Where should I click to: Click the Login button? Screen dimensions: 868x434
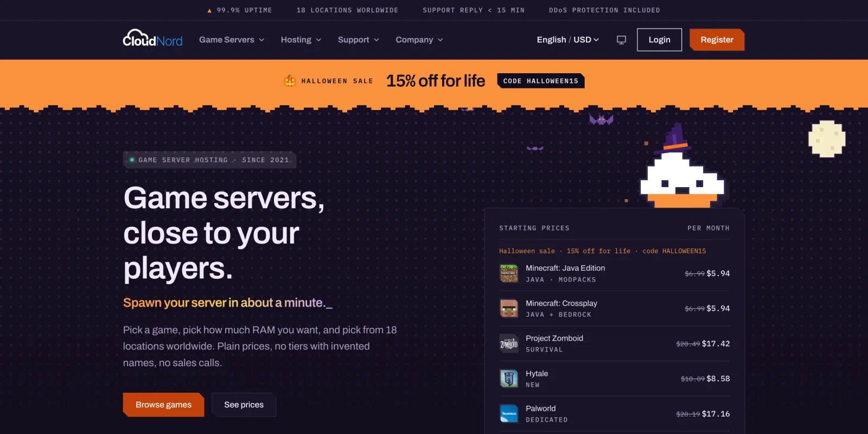click(659, 40)
